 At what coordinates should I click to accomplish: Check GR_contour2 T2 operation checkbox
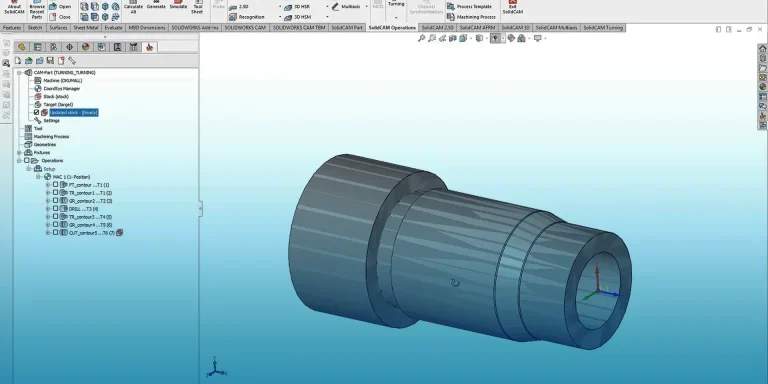point(55,201)
